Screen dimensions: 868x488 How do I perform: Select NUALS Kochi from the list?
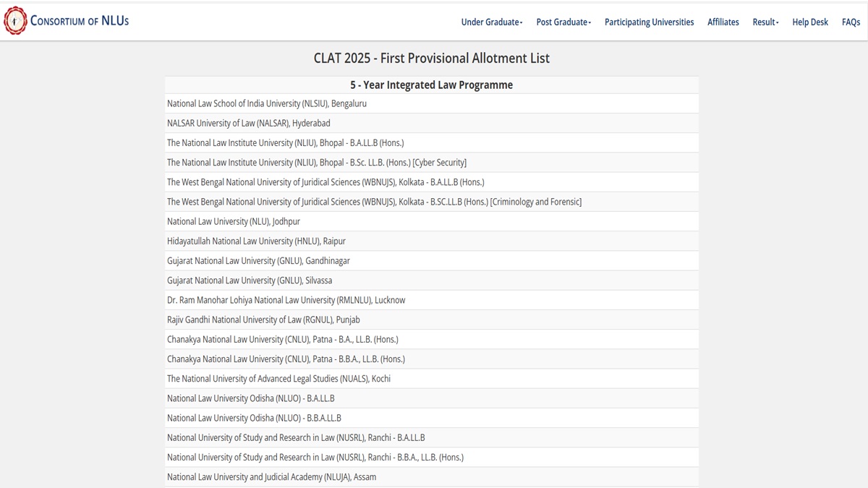click(x=278, y=378)
